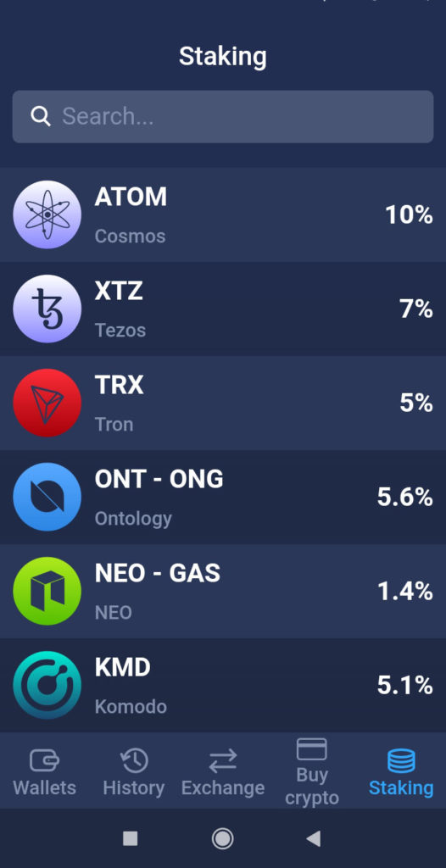446x868 pixels.
Task: Switch to the History tab
Action: pos(133,773)
